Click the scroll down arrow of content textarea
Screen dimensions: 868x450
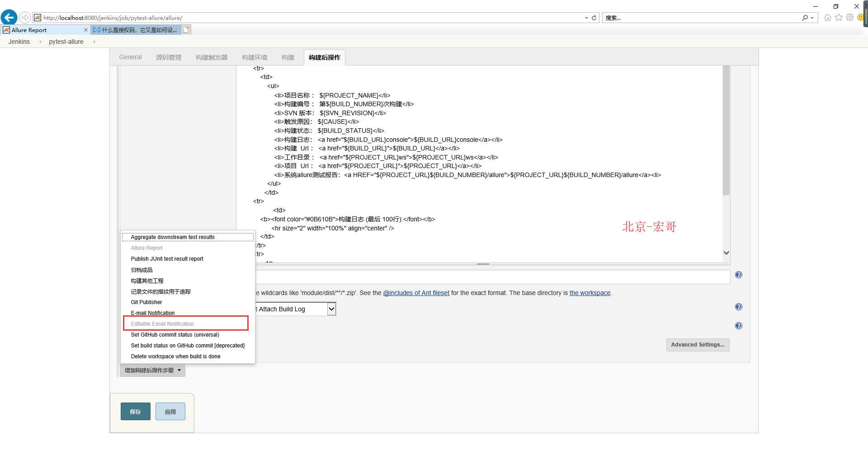[726, 253]
